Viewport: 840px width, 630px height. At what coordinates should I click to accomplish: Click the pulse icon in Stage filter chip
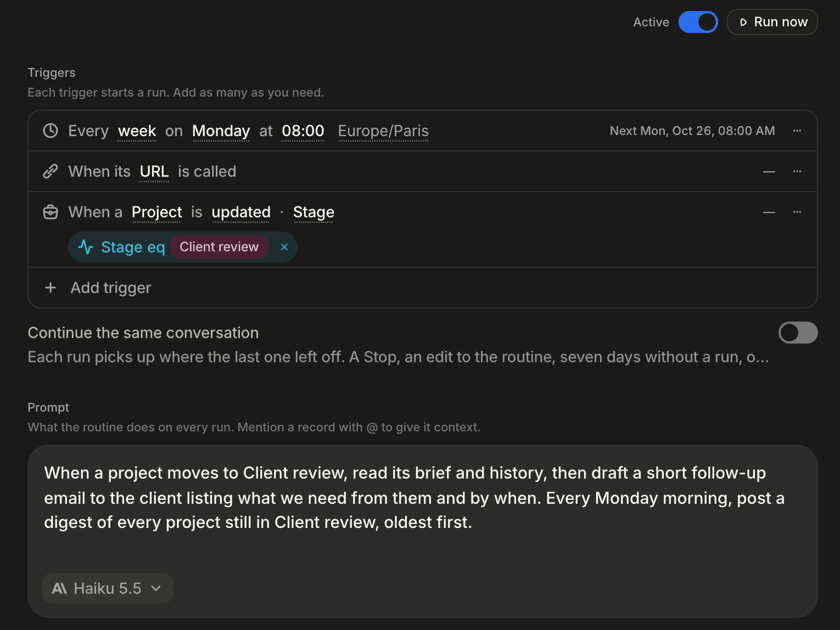point(86,247)
